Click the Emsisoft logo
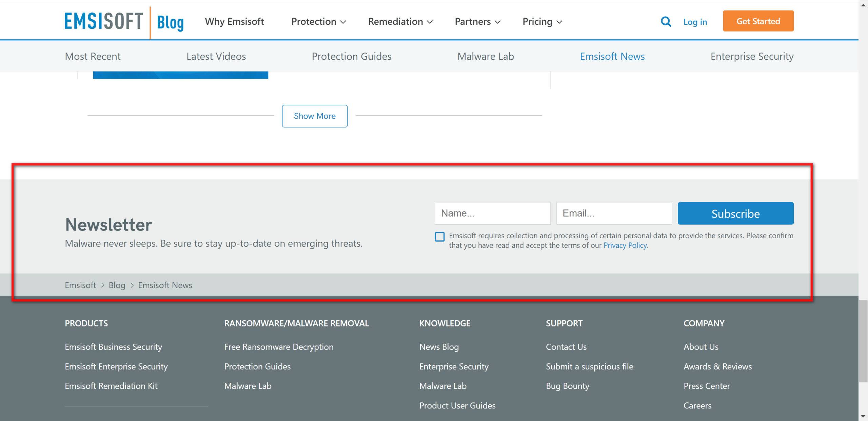This screenshot has width=868, height=421. coord(104,21)
